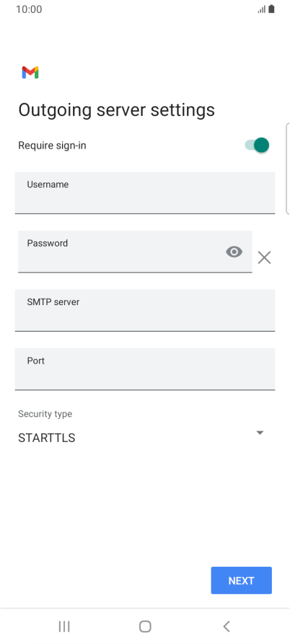Tap the Security type label
Viewport: 290px width, 644px height.
[45, 414]
